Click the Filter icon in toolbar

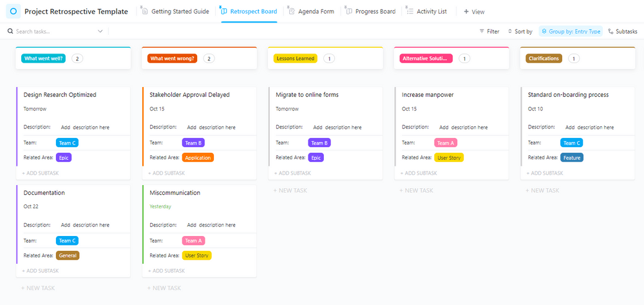tap(482, 31)
